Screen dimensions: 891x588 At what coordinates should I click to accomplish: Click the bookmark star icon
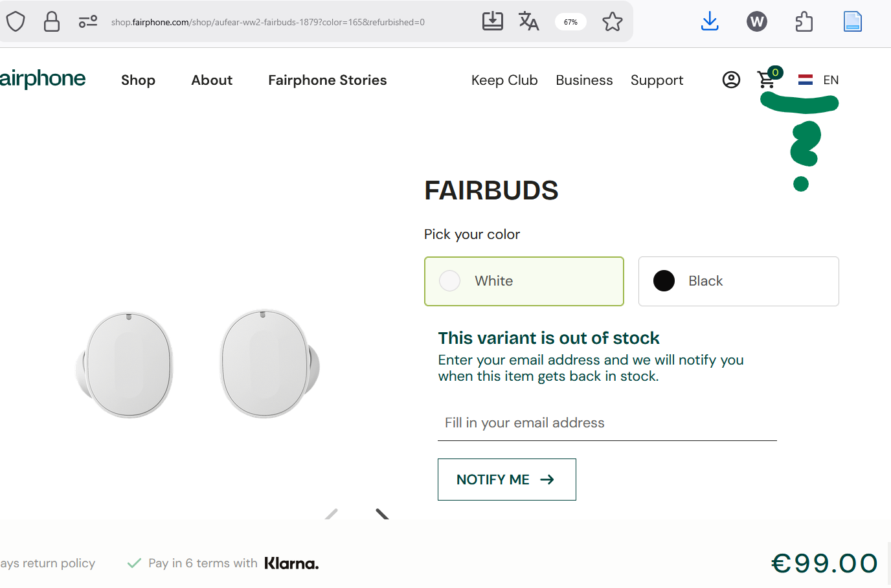[612, 22]
